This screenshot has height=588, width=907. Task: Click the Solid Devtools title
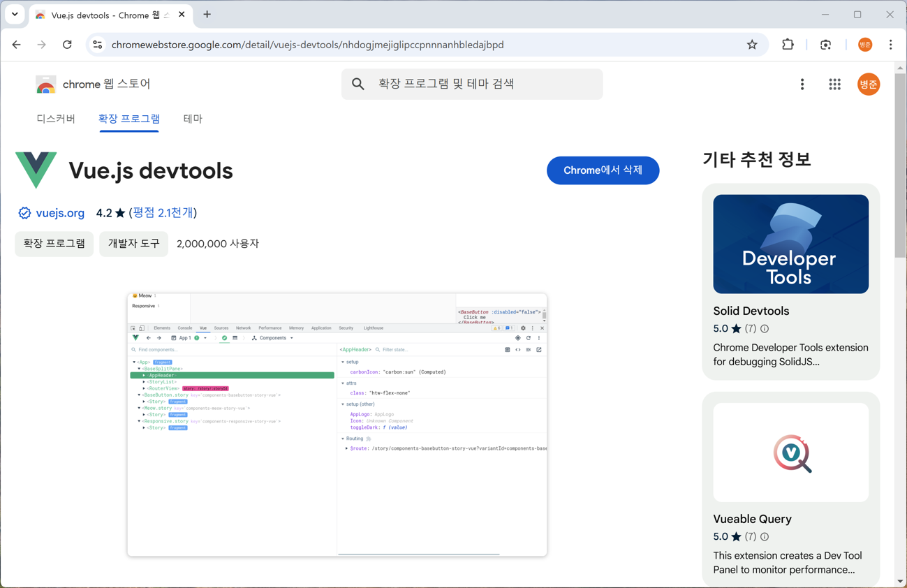coord(751,311)
